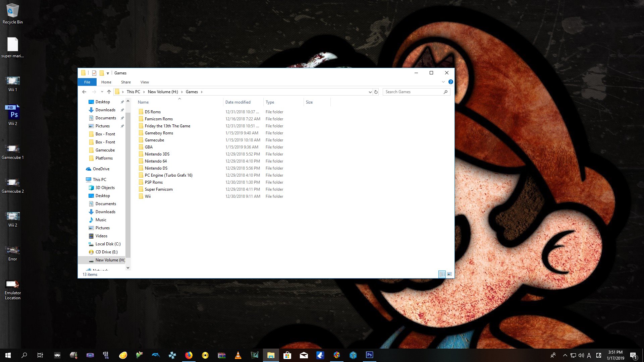
Task: Open Mail app from taskbar
Action: pos(304,355)
